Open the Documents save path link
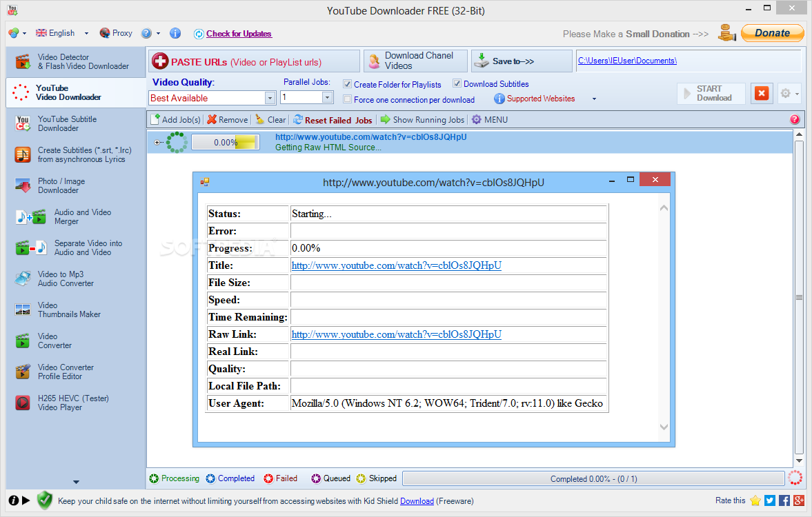Viewport: 812px width, 517px height. pyautogui.click(x=627, y=61)
